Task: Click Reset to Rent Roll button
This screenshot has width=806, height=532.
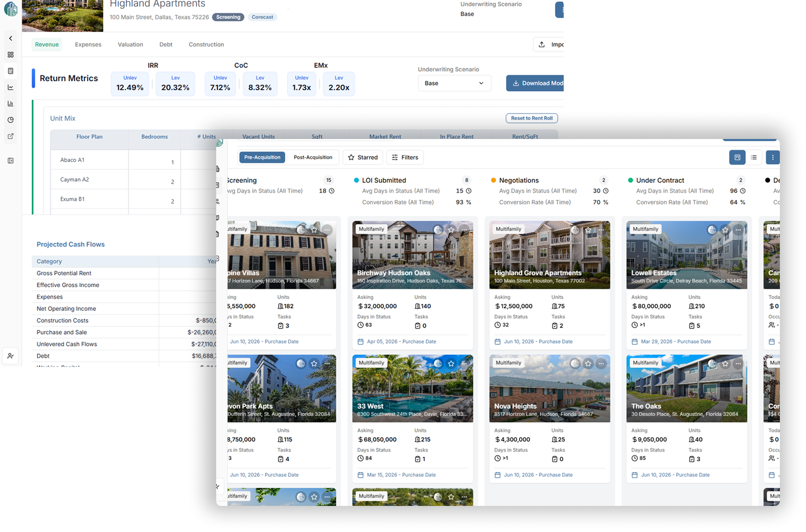Action: (531, 118)
